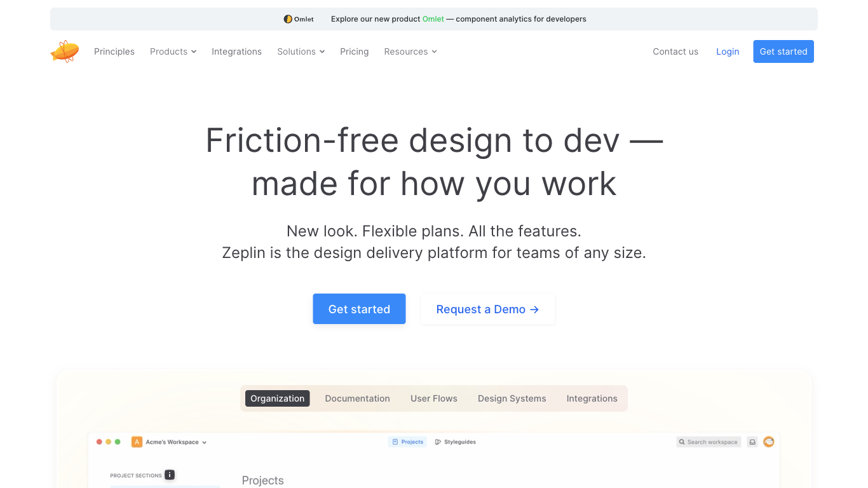Switch to the Styleguides tab in the preview
The image size is (868, 488).
(x=455, y=442)
